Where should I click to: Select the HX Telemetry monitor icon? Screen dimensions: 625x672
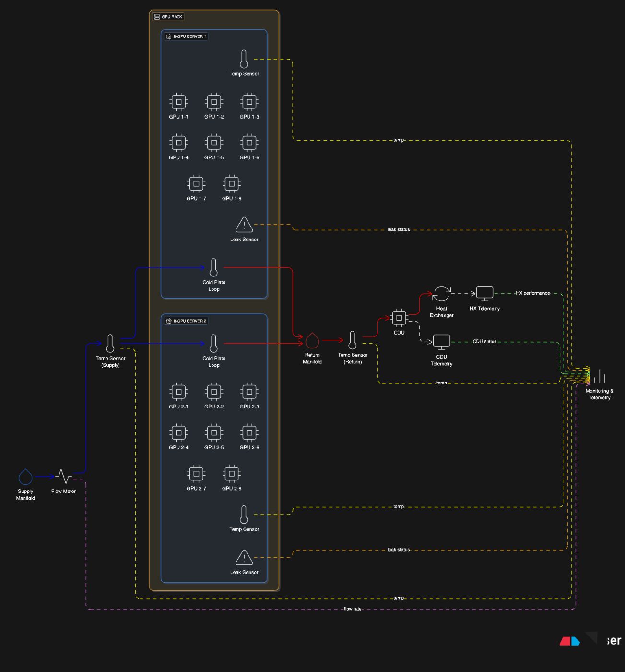484,293
